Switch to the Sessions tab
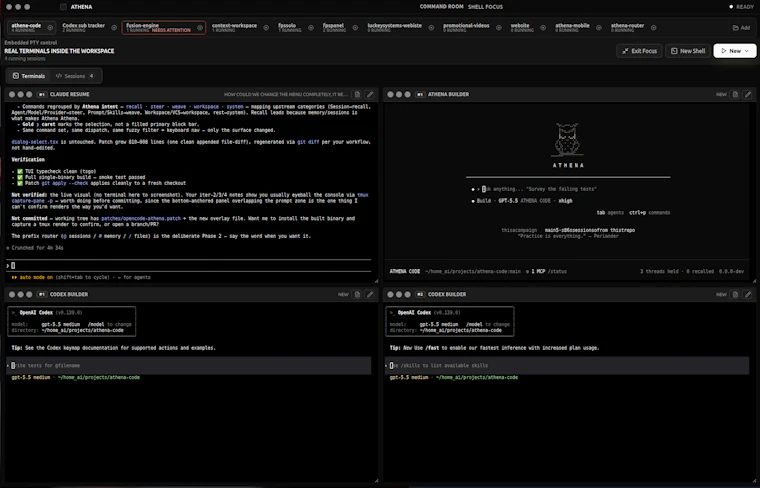Viewport: 760px width, 488px height. coord(75,76)
